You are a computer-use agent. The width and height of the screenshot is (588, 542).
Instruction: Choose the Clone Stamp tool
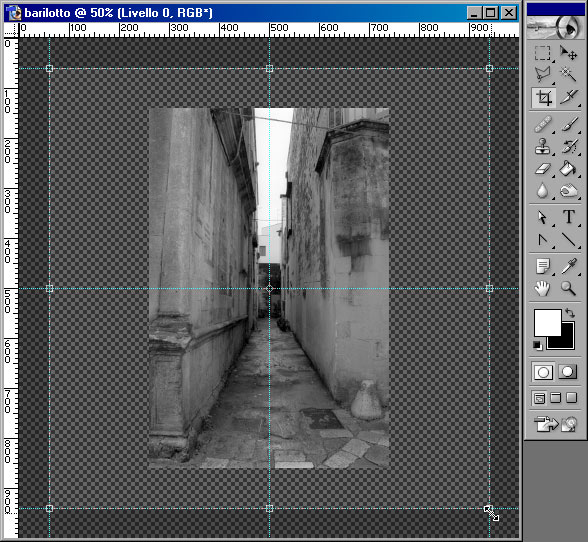pyautogui.click(x=542, y=146)
